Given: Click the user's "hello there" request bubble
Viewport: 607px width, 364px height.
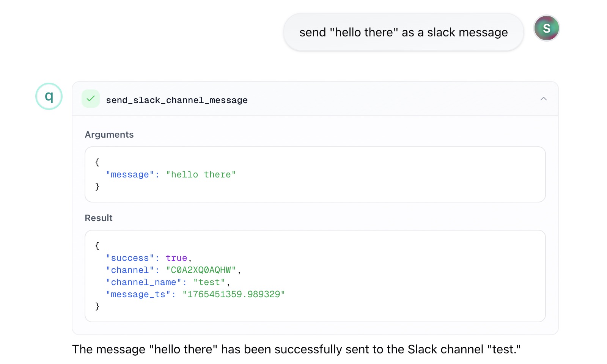Looking at the screenshot, I should [x=403, y=33].
